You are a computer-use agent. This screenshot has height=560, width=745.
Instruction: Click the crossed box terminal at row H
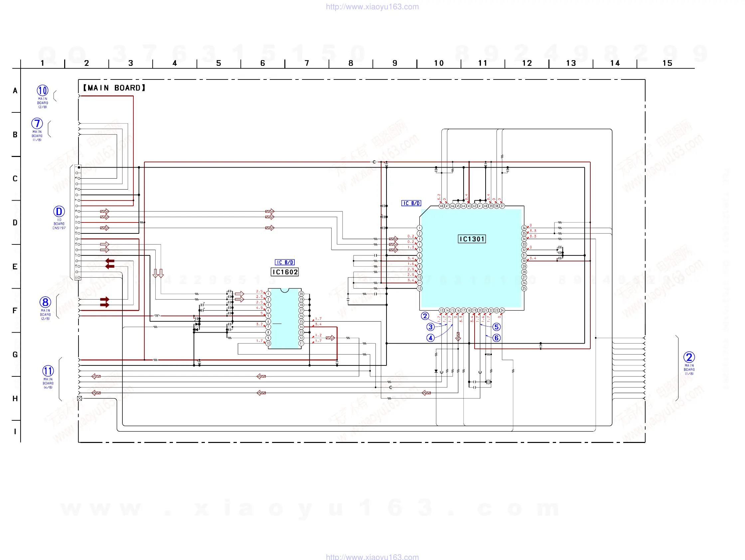pyautogui.click(x=79, y=398)
